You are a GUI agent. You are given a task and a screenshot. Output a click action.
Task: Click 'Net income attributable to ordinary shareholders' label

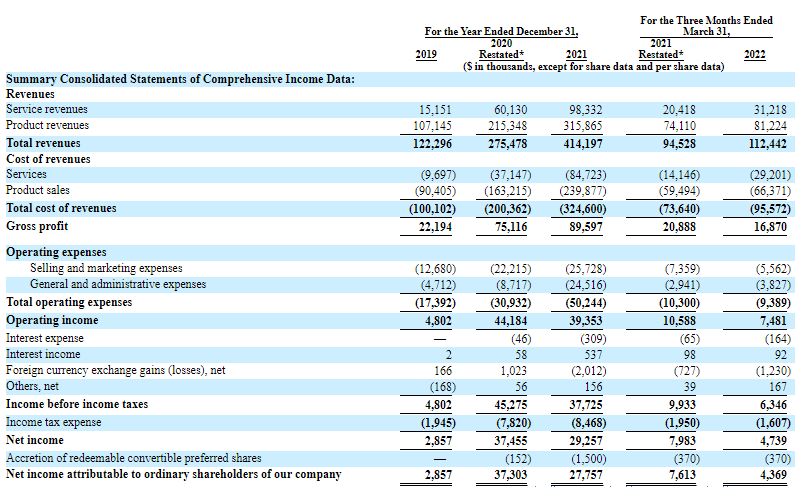174,474
